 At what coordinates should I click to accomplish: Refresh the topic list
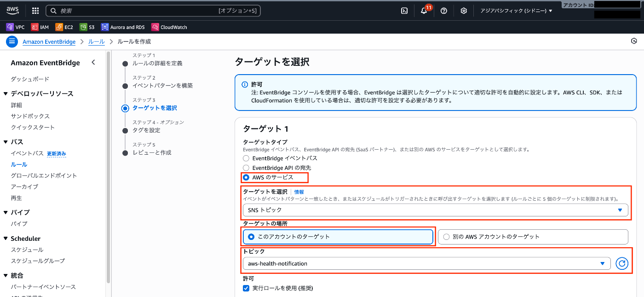(622, 263)
